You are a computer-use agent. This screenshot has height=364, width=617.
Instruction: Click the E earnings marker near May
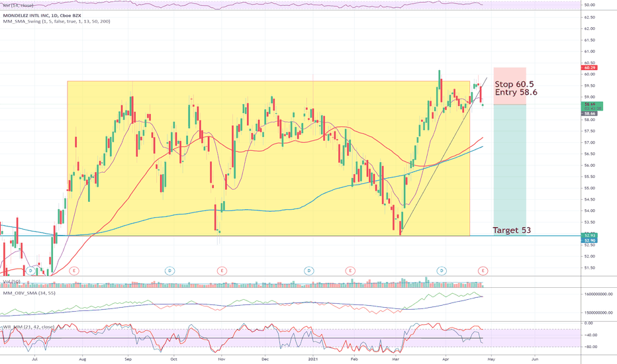(x=483, y=271)
